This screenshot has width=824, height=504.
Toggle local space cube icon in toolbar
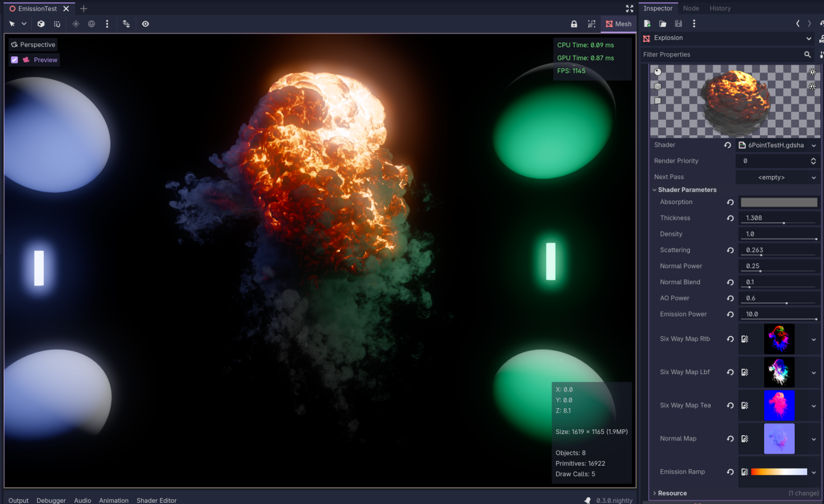tap(41, 24)
